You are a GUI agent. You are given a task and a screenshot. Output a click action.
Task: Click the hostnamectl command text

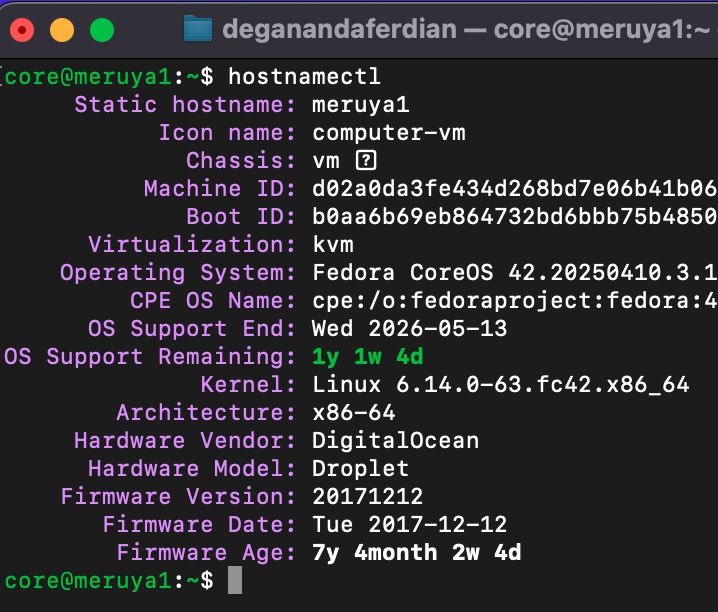click(x=304, y=76)
